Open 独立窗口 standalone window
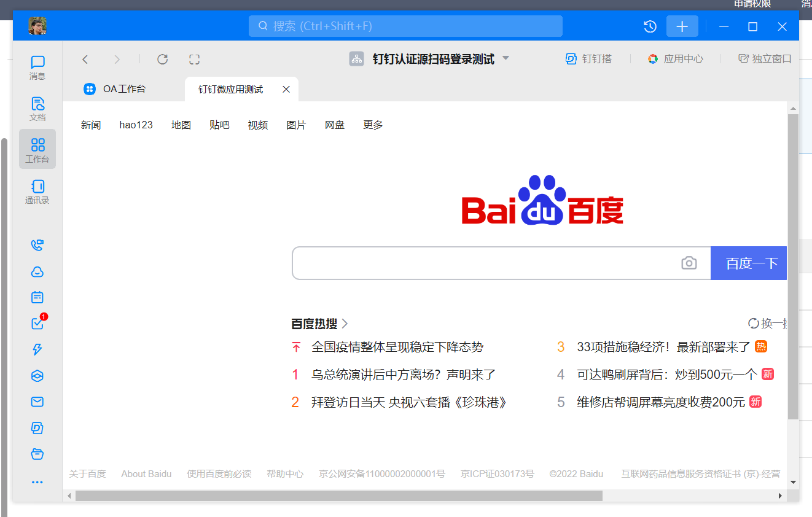 [x=765, y=59]
